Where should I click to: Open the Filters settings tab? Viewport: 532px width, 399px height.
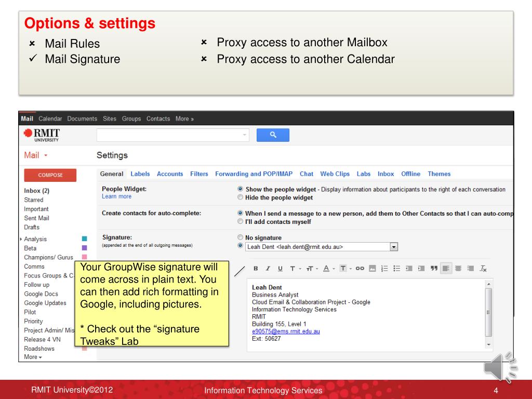pyautogui.click(x=199, y=174)
